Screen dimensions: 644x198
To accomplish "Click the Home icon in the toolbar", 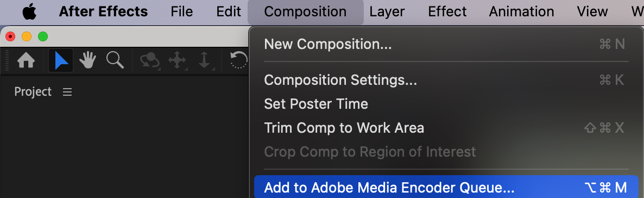I will click(26, 60).
